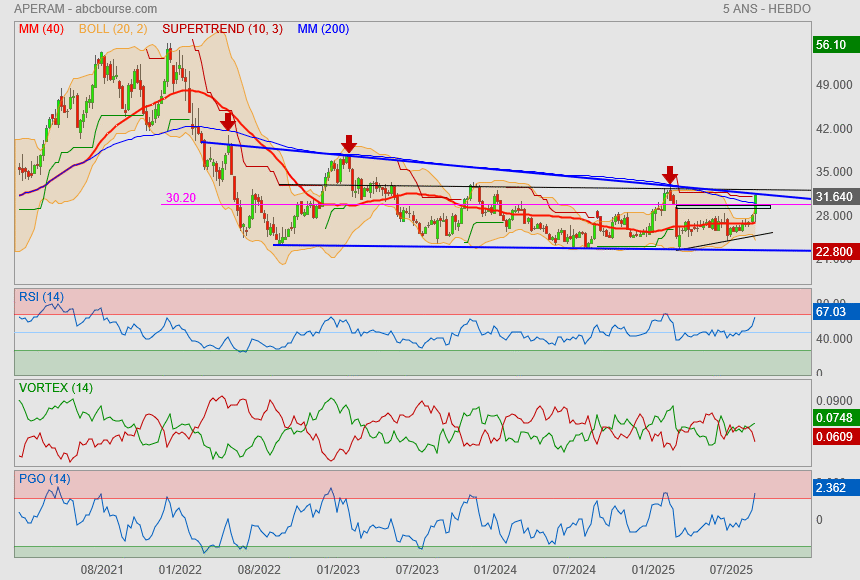
Task: Click the red down arrow above early 2022 candles
Action: (x=228, y=121)
